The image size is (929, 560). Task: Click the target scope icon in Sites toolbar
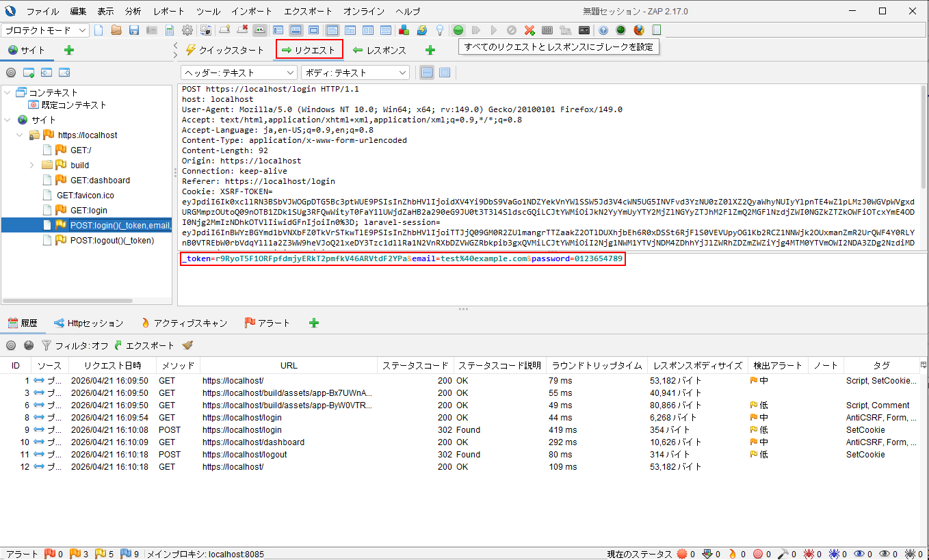coord(11,72)
